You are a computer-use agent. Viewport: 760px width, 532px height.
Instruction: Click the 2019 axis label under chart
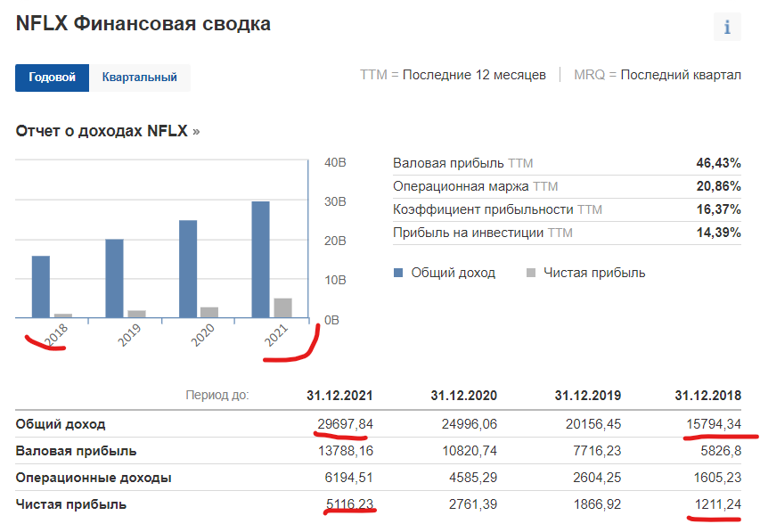pos(129,335)
